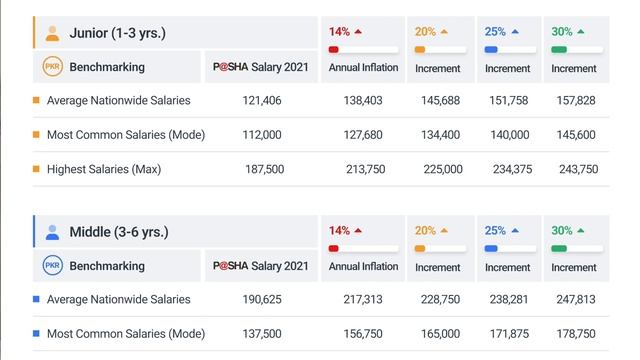Select the Middle (3-6 yrs.) heading

click(x=119, y=232)
